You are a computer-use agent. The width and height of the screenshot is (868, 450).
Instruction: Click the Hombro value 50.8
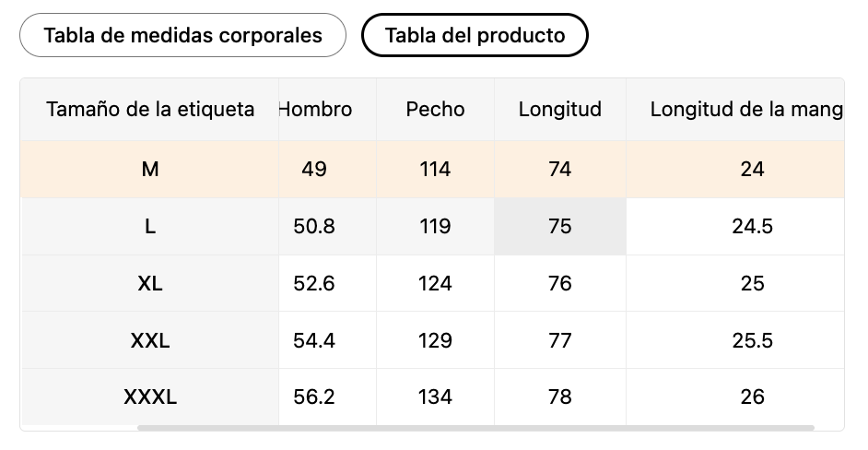[314, 226]
